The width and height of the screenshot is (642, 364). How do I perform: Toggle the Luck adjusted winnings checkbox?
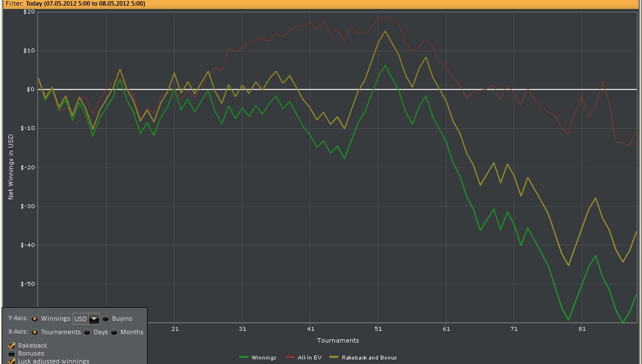coord(12,361)
